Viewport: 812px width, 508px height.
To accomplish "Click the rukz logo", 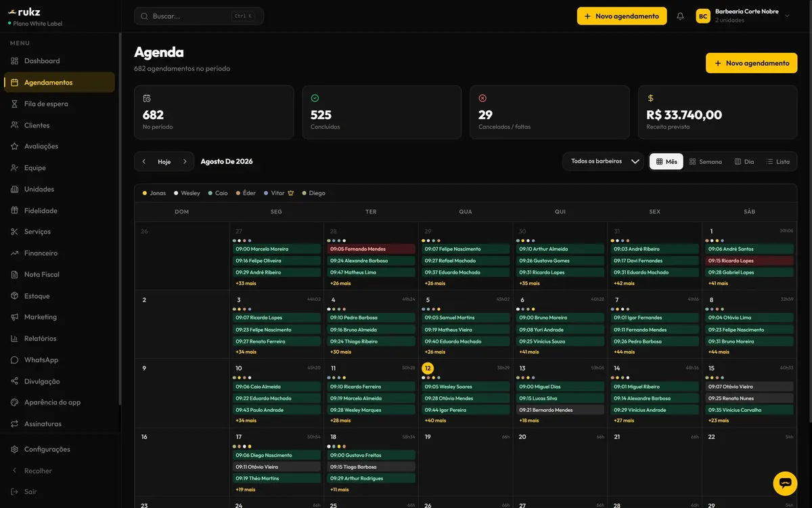I will [25, 12].
